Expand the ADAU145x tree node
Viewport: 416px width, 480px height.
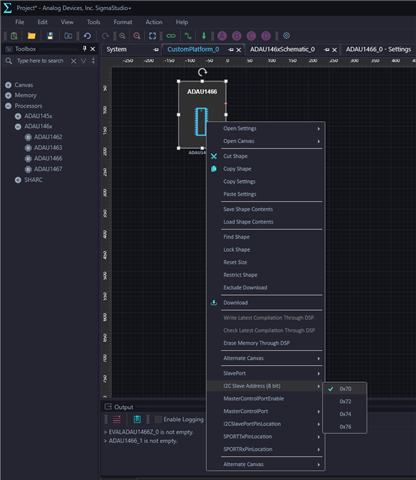click(18, 116)
